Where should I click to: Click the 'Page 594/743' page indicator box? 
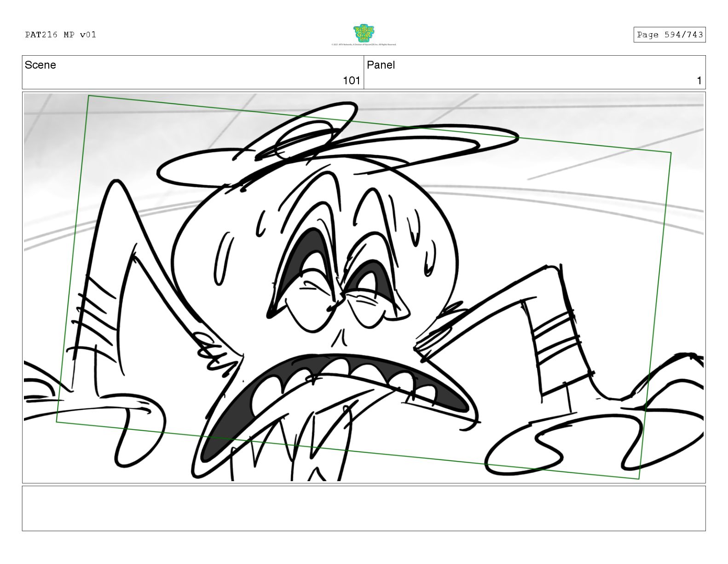pyautogui.click(x=670, y=35)
